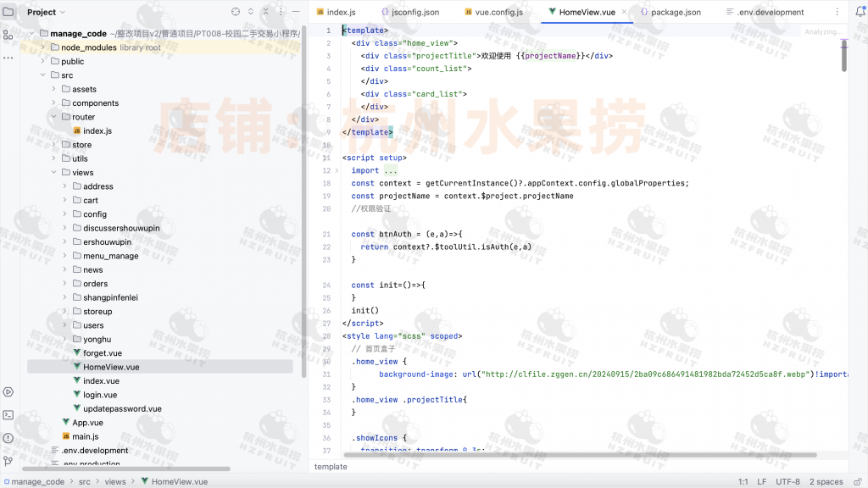
Task: Click the Terminal tool window icon
Action: [x=8, y=414]
